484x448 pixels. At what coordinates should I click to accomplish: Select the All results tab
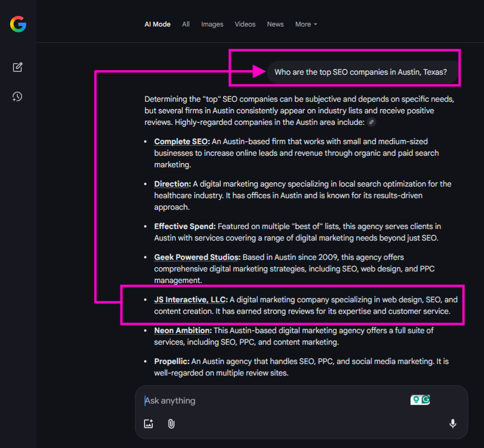coord(186,24)
